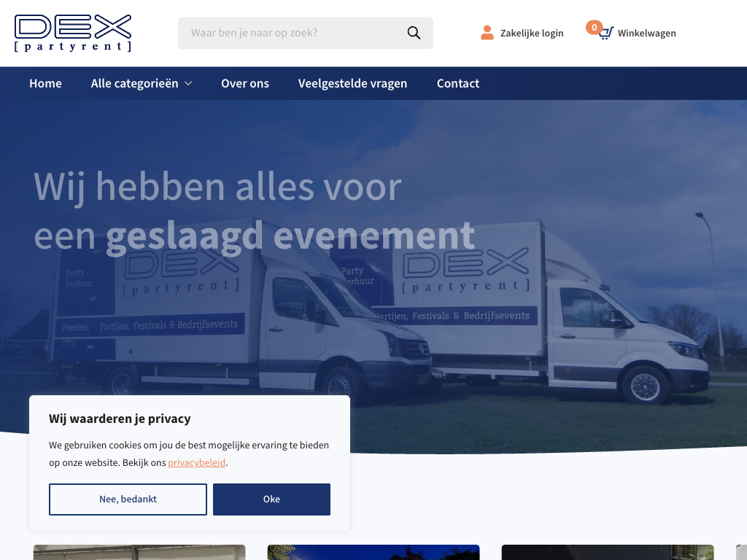Focus the 'Waar ben je naar op zoek?' search field
The image size is (747, 560).
[x=292, y=33]
